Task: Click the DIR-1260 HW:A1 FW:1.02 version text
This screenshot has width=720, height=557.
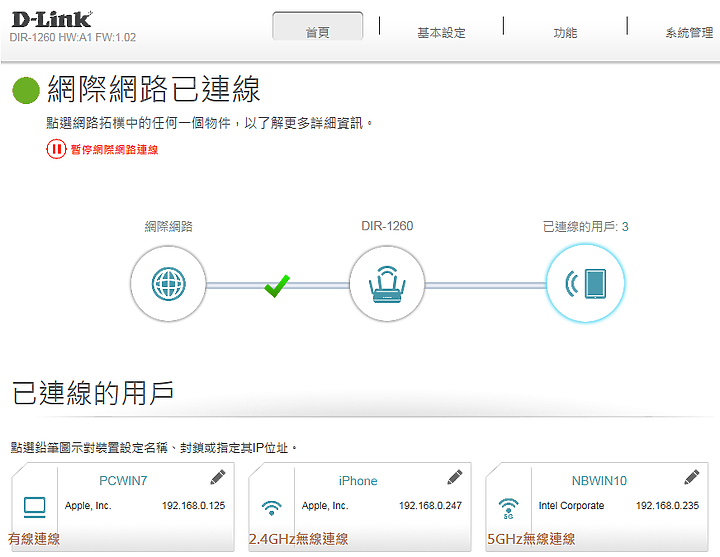Action: pyautogui.click(x=73, y=37)
